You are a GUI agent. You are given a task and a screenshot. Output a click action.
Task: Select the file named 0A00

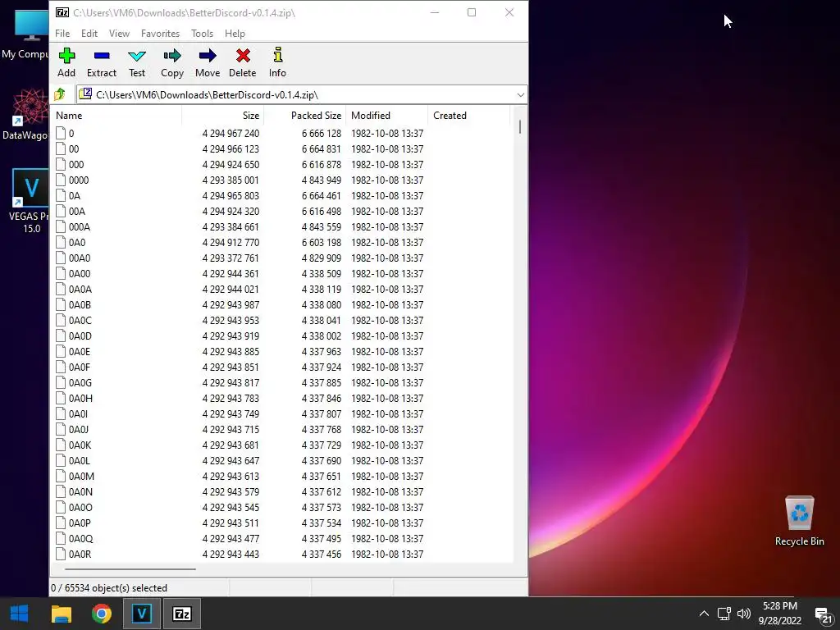click(80, 273)
